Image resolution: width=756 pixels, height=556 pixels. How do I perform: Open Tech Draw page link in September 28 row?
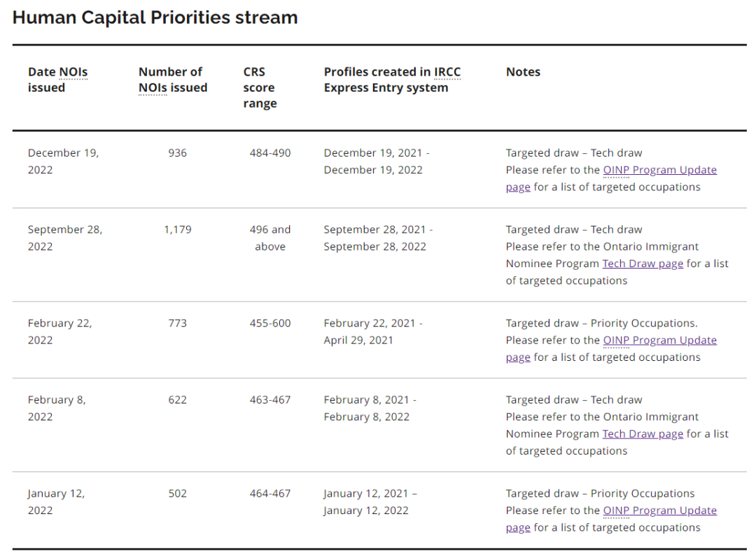pyautogui.click(x=642, y=264)
